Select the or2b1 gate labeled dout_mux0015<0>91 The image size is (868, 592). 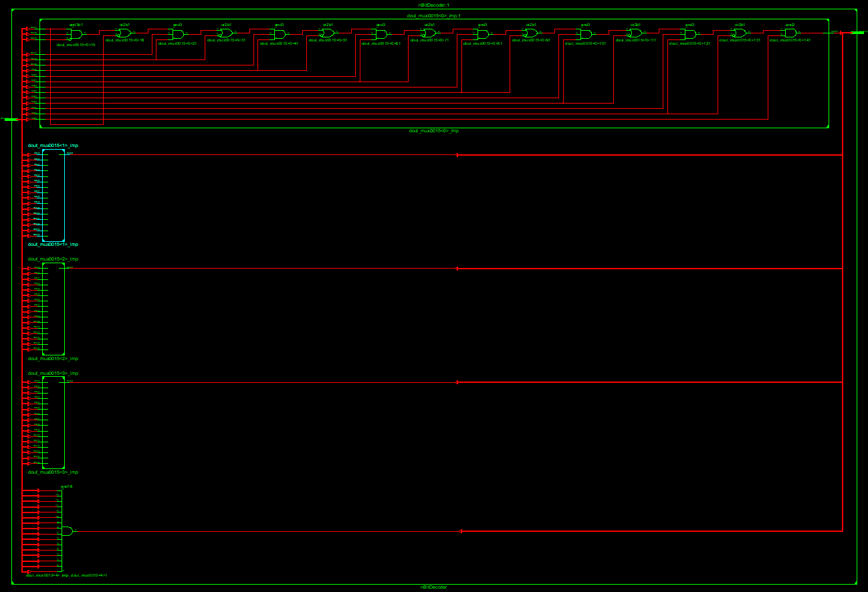[x=532, y=33]
